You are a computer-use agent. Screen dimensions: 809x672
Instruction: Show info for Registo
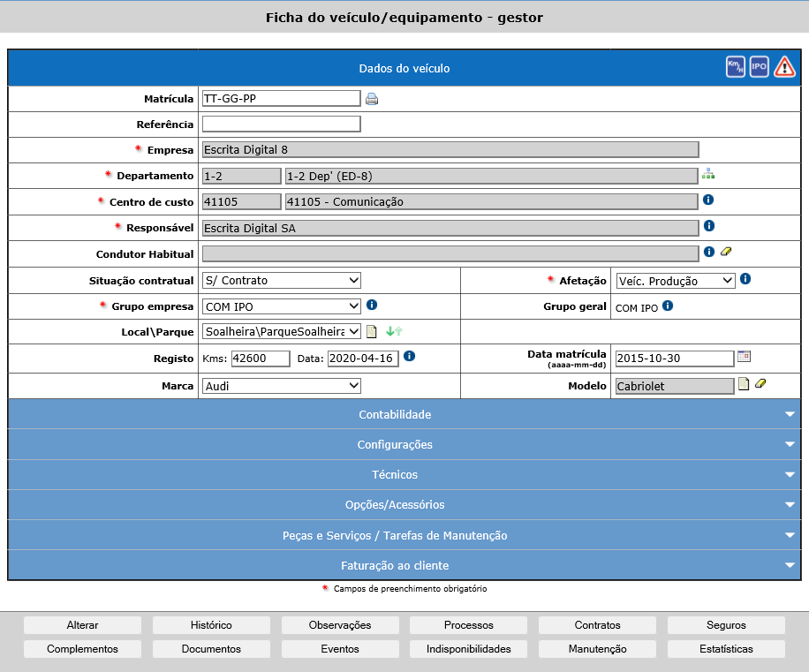tap(409, 356)
